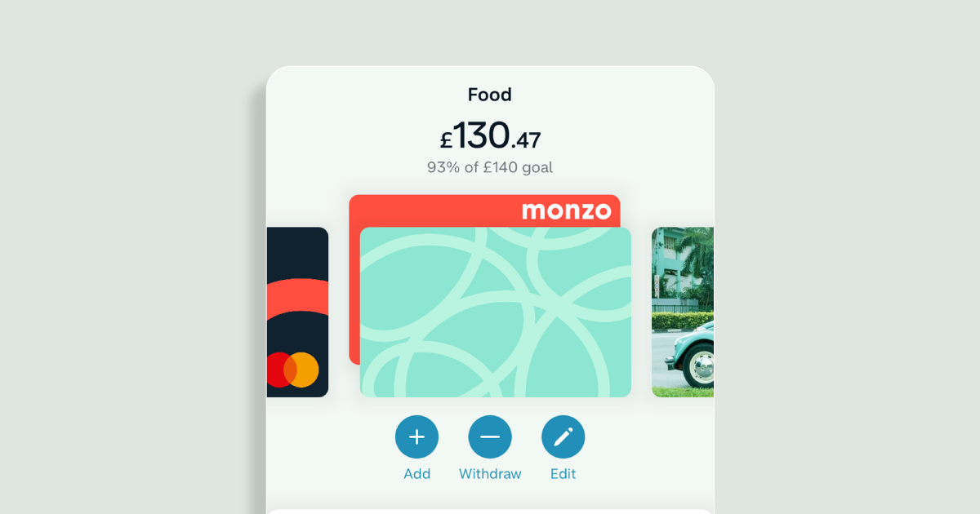Open the pencil Edit icon

(x=563, y=436)
